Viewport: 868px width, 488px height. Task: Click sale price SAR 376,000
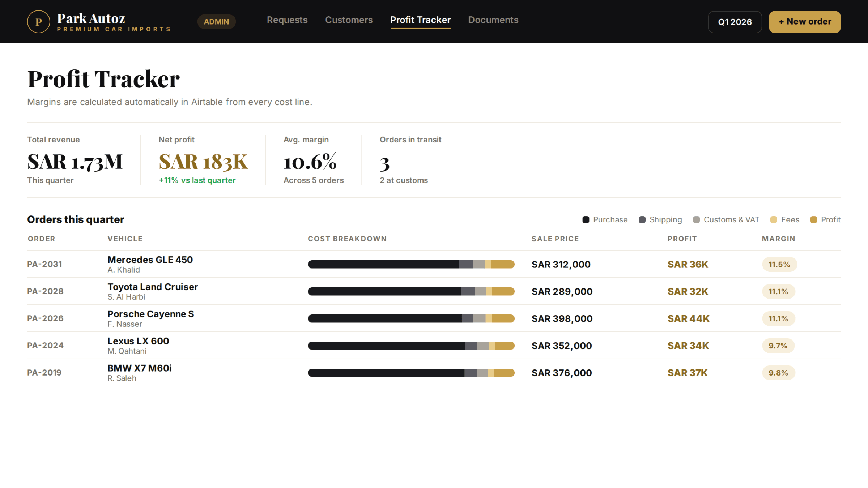[562, 373]
